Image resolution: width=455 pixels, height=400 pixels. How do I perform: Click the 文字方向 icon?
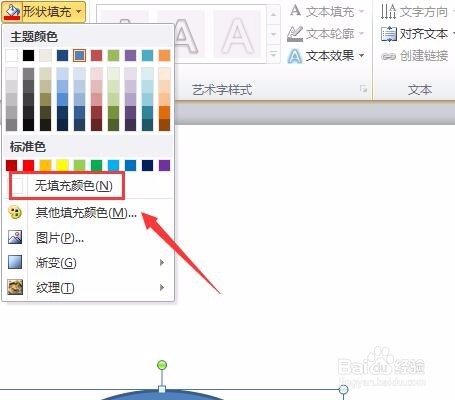pyautogui.click(x=388, y=12)
